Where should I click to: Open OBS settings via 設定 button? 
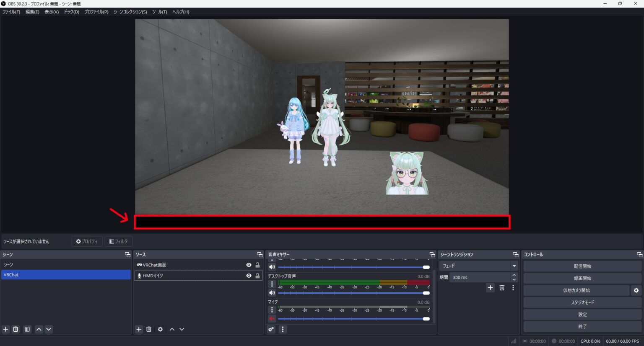click(582, 314)
